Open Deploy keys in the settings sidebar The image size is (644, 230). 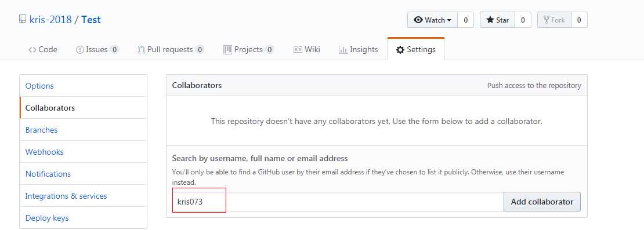[x=83, y=218]
